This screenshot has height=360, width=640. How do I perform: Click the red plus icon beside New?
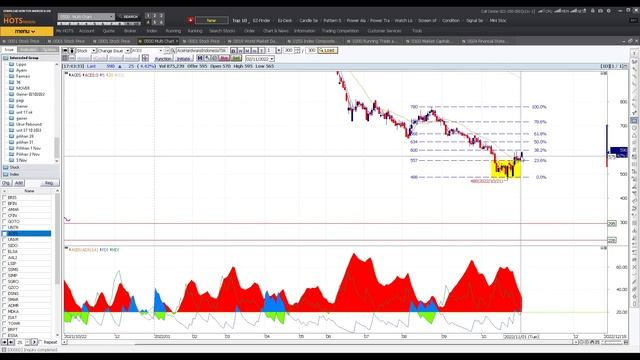coord(190,20)
